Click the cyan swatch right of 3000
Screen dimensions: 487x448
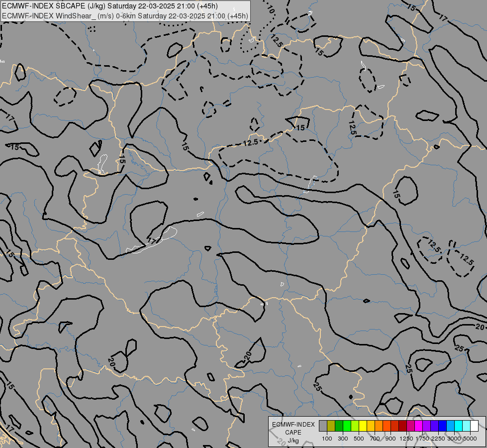coord(459,426)
